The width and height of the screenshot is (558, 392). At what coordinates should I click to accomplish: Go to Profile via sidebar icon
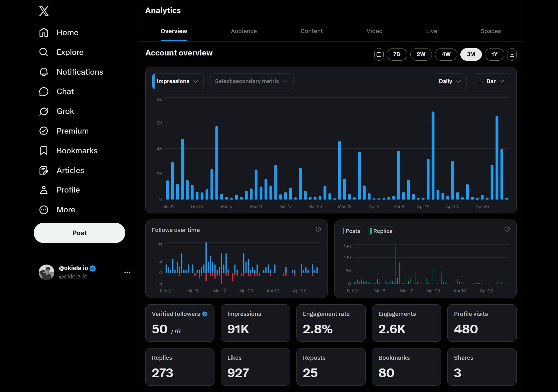(x=44, y=190)
